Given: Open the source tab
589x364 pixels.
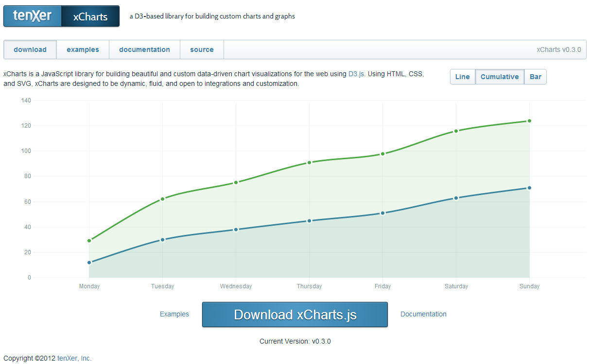Looking at the screenshot, I should (202, 50).
